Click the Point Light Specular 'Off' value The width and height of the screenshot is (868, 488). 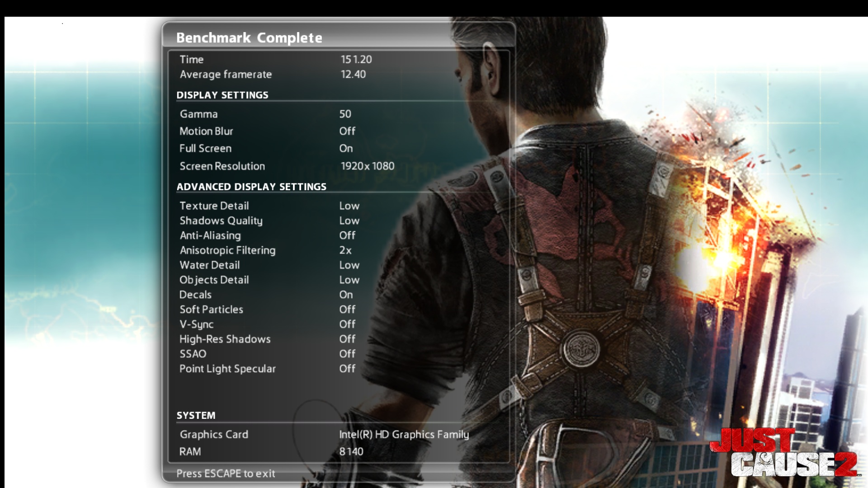[347, 369]
